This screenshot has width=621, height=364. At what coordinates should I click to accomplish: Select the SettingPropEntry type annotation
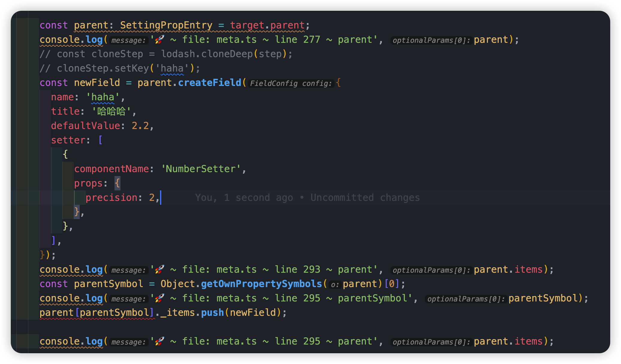tap(165, 25)
